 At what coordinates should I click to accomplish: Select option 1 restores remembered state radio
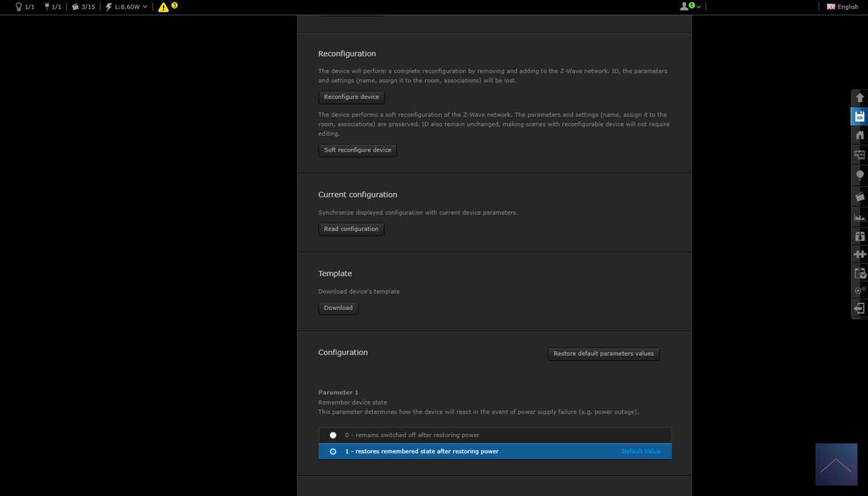point(333,452)
